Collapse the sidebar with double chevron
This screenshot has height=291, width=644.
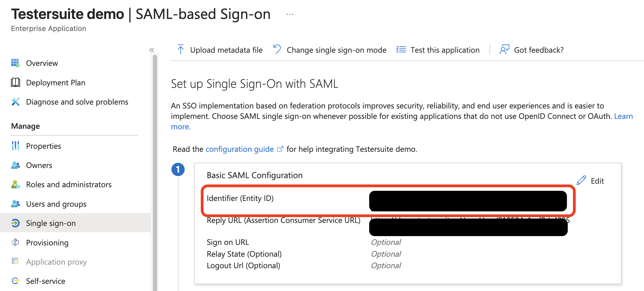(152, 50)
